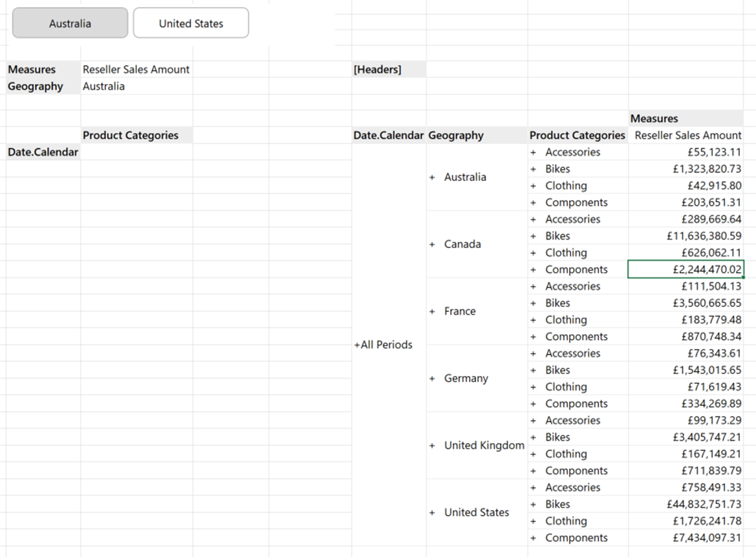
Task: Select the Date.Calendar header cell
Action: tap(388, 135)
